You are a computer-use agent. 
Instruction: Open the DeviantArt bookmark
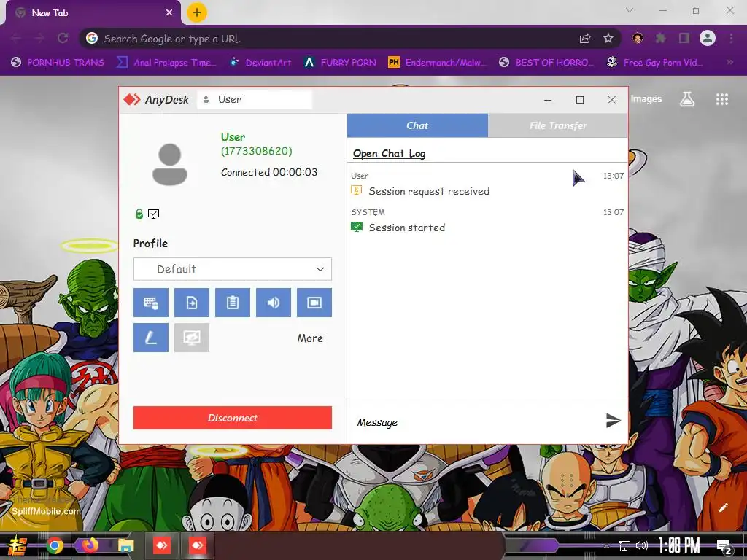tap(260, 63)
